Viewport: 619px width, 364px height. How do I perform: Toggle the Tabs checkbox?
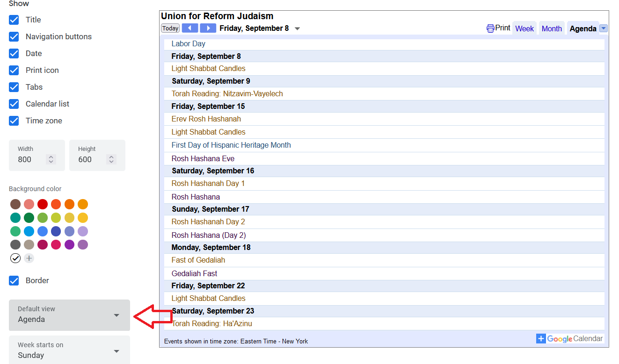pyautogui.click(x=14, y=87)
